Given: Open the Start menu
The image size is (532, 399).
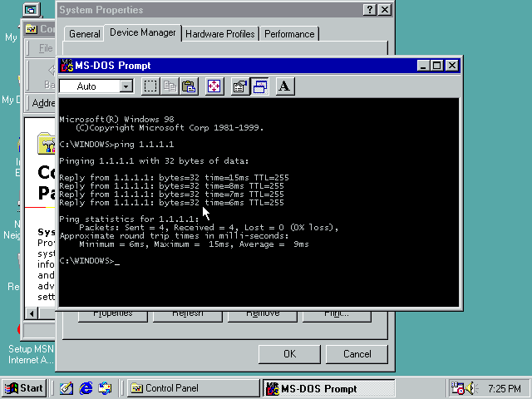Looking at the screenshot, I should click(24, 388).
